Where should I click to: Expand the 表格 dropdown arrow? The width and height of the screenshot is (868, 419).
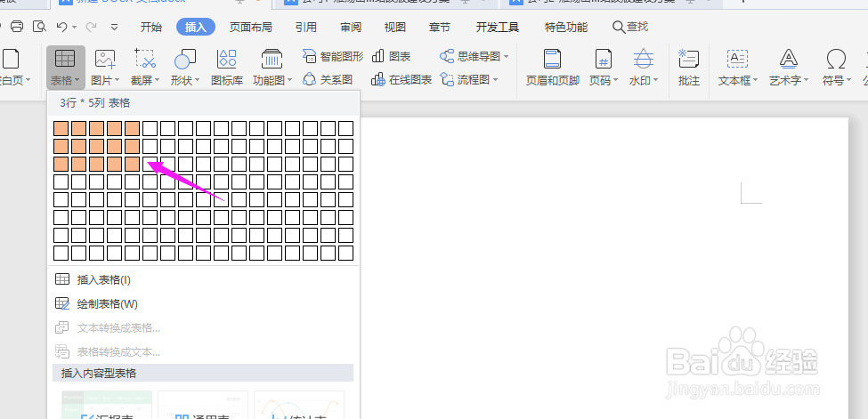[x=77, y=81]
